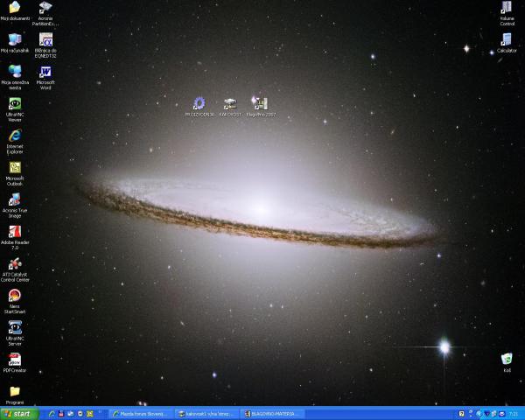
Task: Click the system tray clock
Action: 513,413
